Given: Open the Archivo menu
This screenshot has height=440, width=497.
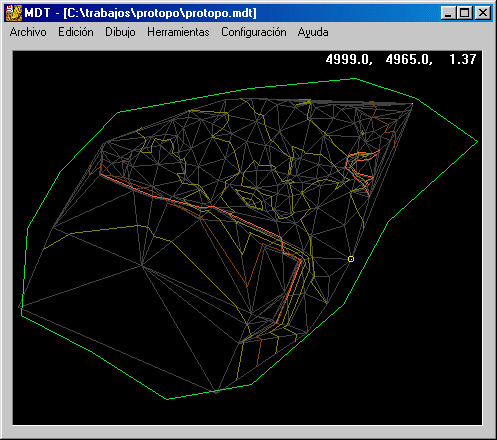Looking at the screenshot, I should [28, 32].
